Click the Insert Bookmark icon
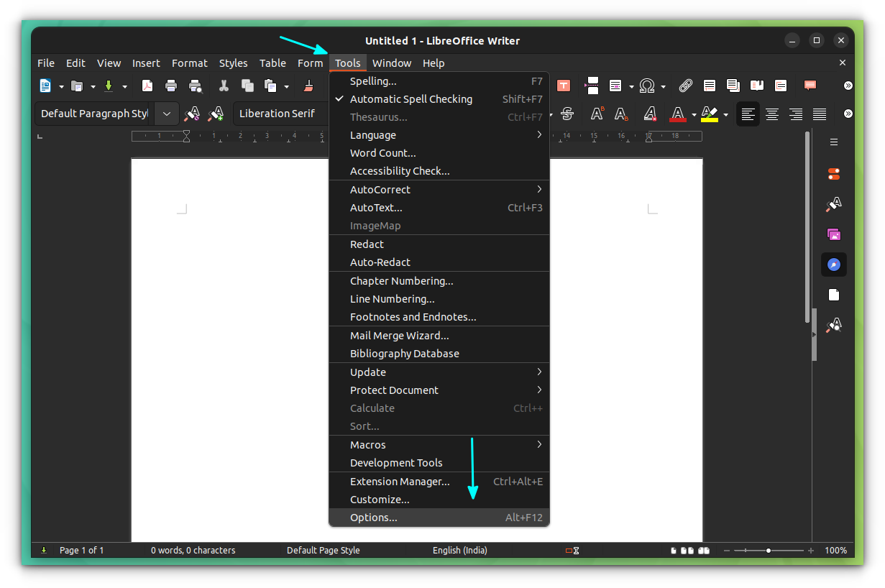Image resolution: width=885 pixels, height=588 pixels. [x=757, y=86]
